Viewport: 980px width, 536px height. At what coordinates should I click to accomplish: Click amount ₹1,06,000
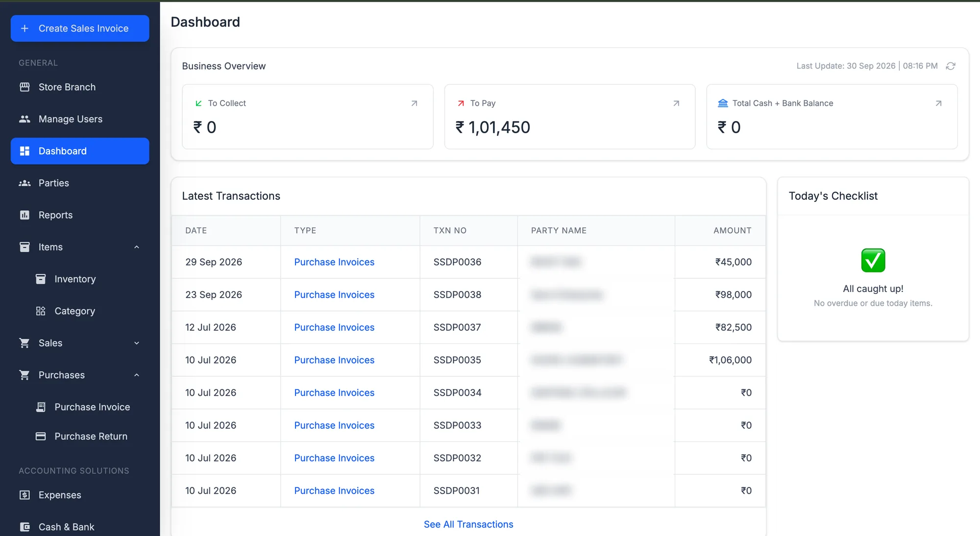pos(730,360)
